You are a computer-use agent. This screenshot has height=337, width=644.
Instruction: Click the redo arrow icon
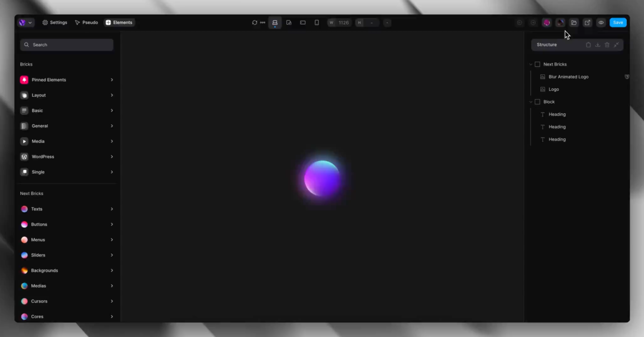pos(533,23)
